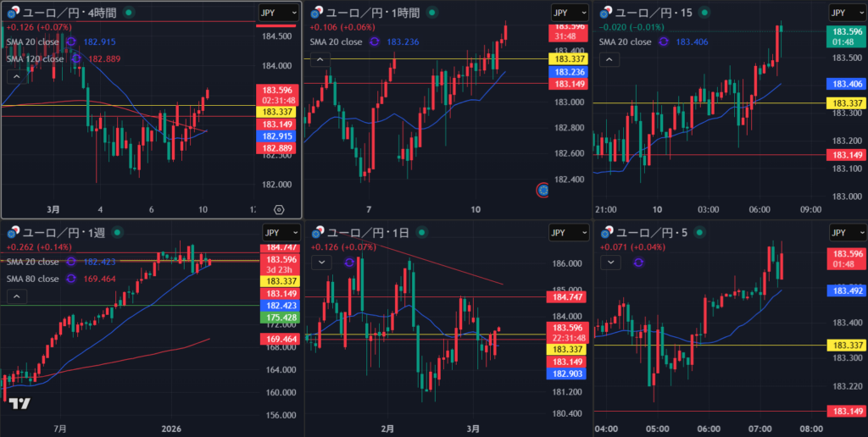Click yellow 183.337 price label in 15-minute chart
The width and height of the screenshot is (868, 437).
click(x=844, y=103)
